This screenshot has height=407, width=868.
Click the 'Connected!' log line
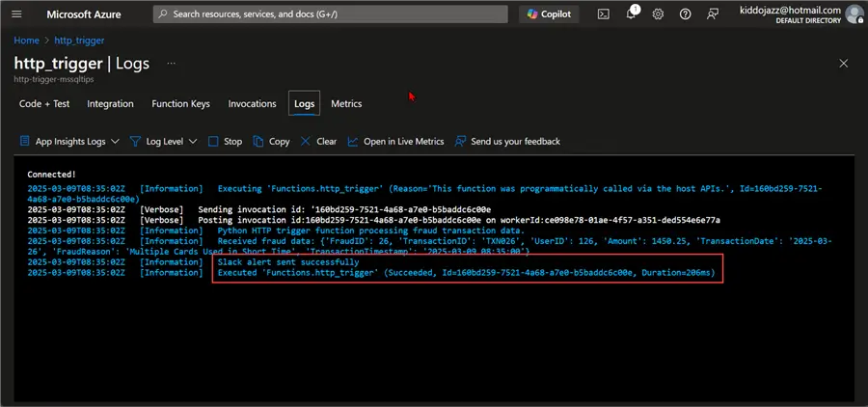(51, 174)
